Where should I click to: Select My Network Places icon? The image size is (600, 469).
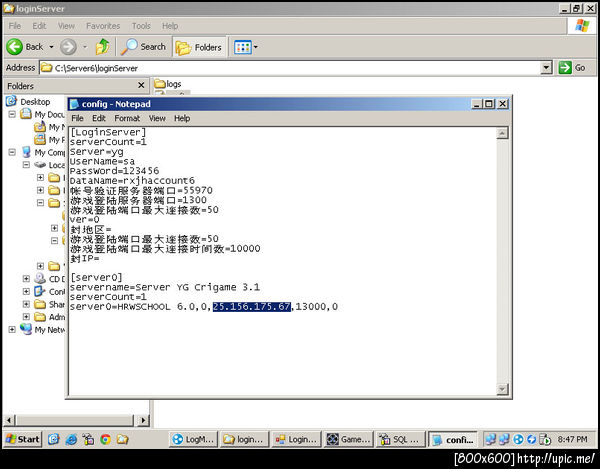point(26,329)
